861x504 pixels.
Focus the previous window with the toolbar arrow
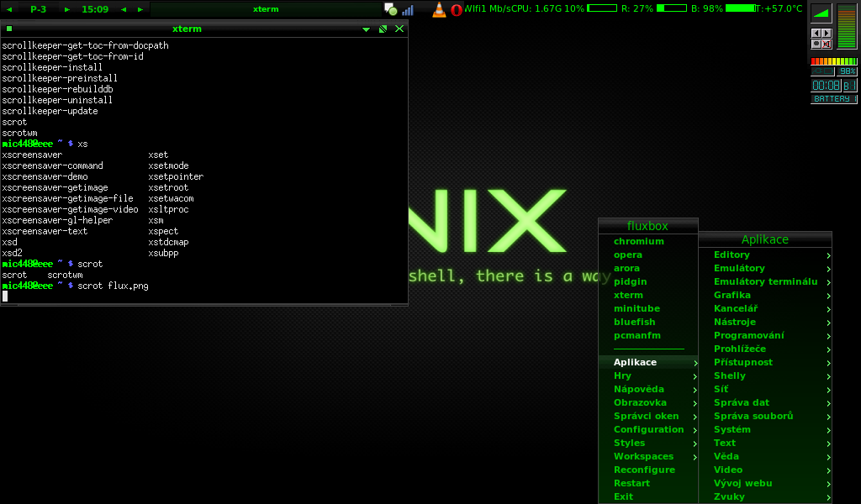tap(124, 9)
